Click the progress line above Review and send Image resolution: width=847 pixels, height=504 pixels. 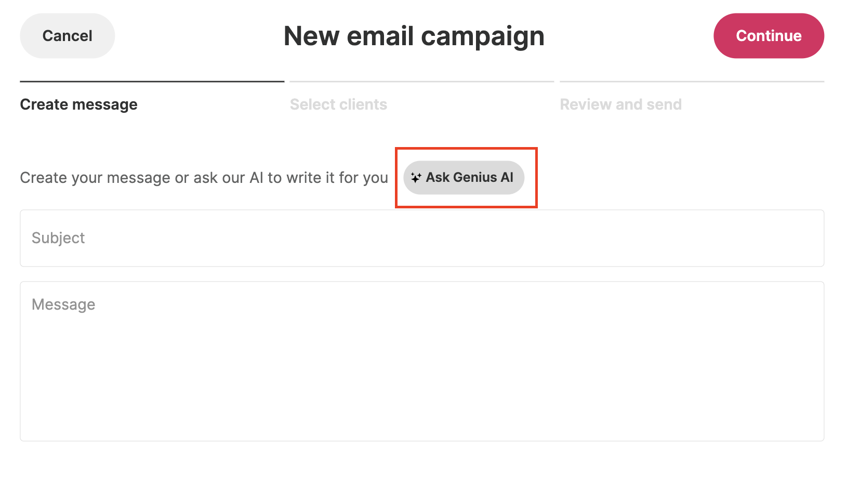coord(692,82)
